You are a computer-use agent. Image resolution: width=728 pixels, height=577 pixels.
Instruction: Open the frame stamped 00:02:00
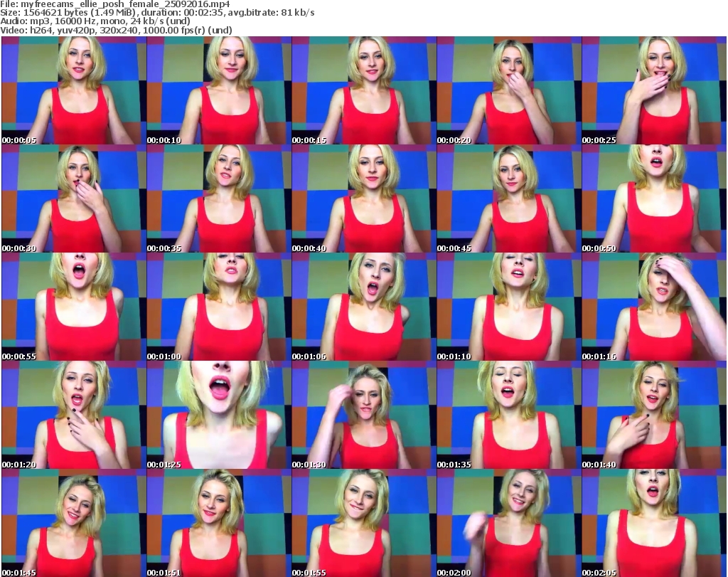508,522
